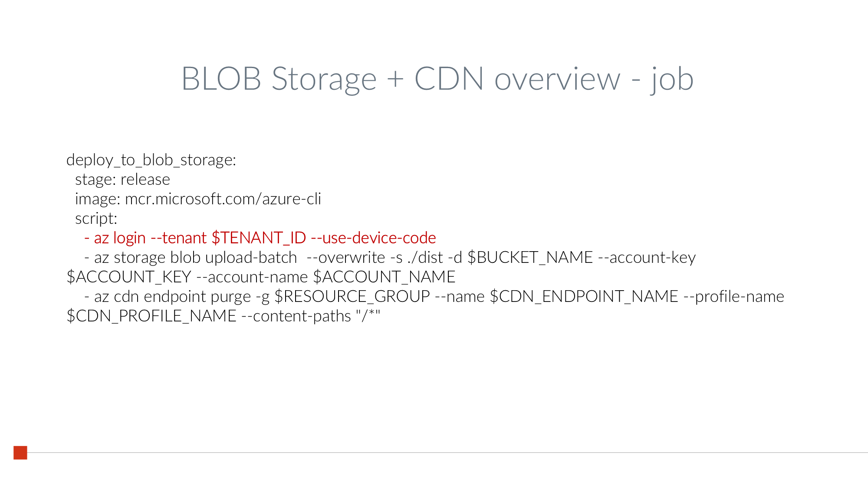This screenshot has width=868, height=488.
Task: Click the $CDN_PROFILE_NAME variable
Action: 151,316
